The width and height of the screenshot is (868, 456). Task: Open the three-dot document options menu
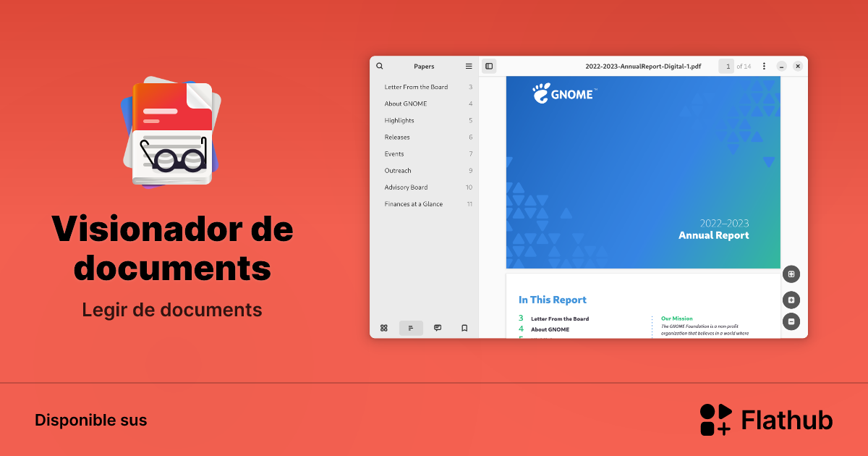click(764, 66)
